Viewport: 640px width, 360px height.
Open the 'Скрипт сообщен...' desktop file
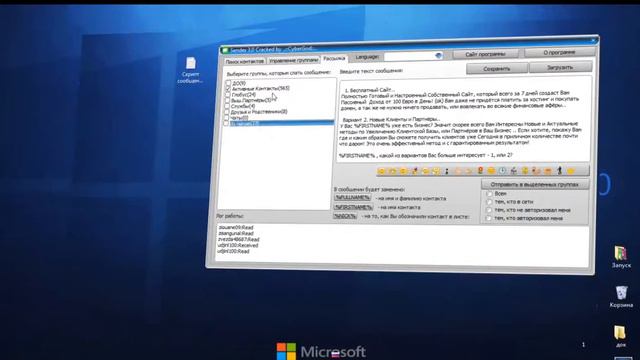tap(190, 70)
